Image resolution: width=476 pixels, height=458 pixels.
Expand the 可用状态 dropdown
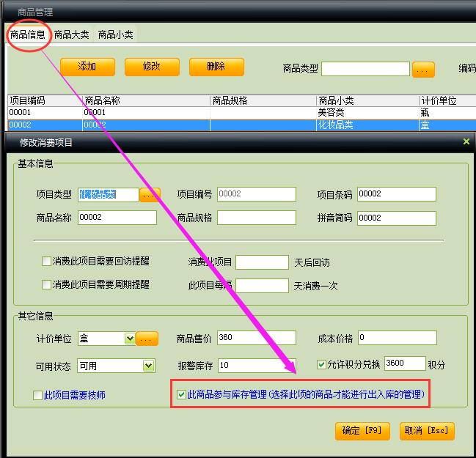[x=148, y=366]
